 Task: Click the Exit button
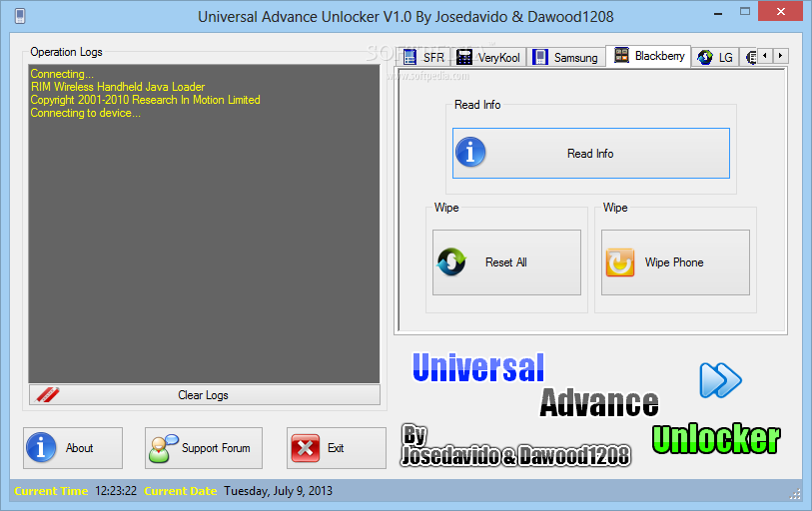(x=337, y=448)
